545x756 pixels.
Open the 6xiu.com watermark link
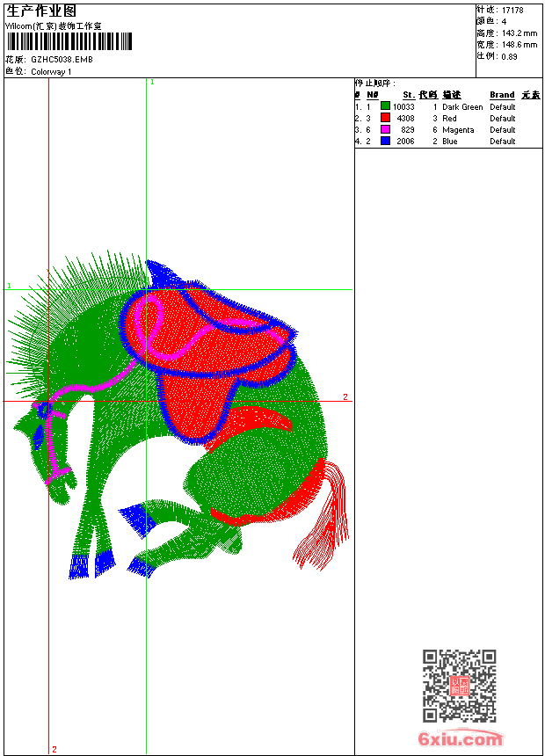click(460, 739)
